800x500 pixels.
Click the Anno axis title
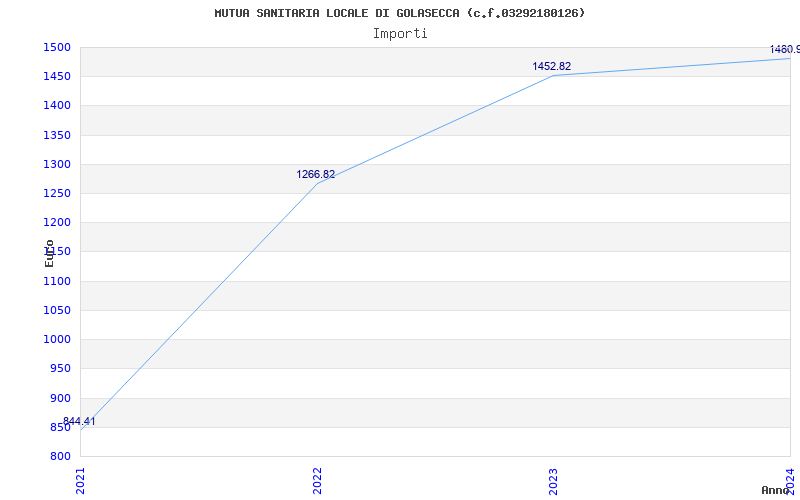point(776,490)
